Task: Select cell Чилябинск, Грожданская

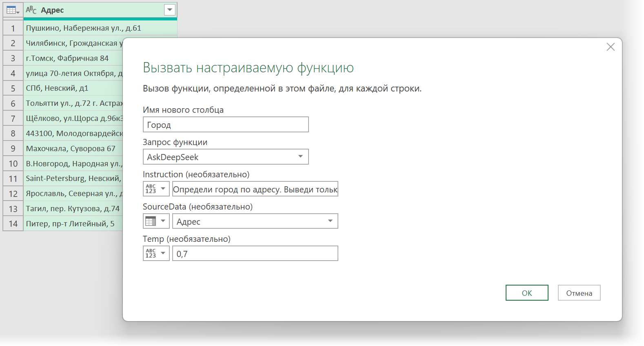Action: pos(73,43)
